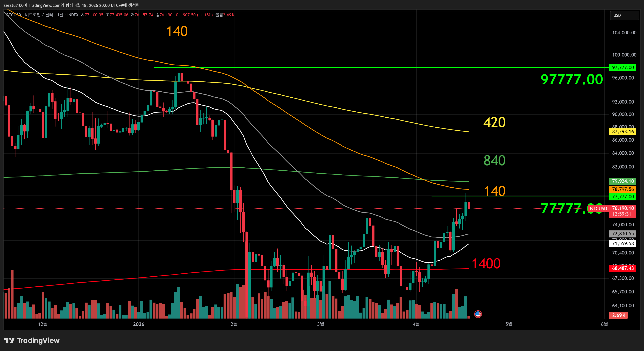The width and height of the screenshot is (644, 351).
Task: Click the green 97,777.00 price axis tag
Action: pos(622,68)
